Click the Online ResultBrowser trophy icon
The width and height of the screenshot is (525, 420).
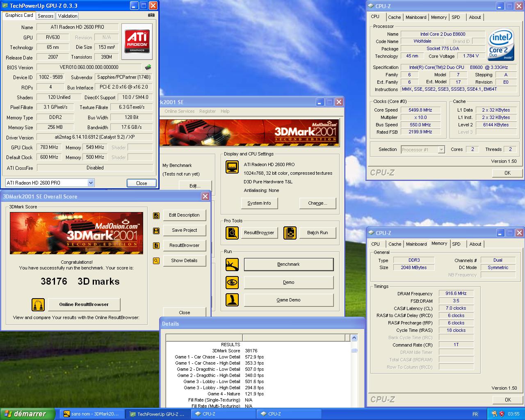tap(38, 305)
